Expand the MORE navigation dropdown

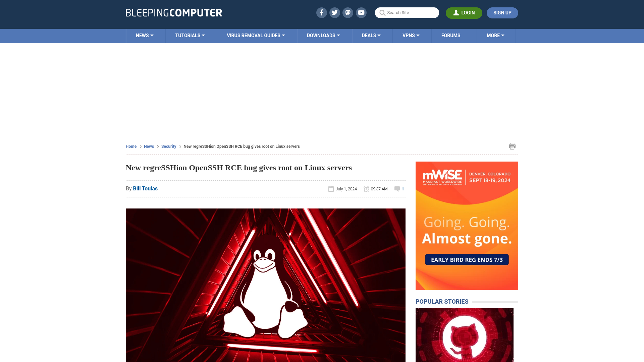coord(495,36)
